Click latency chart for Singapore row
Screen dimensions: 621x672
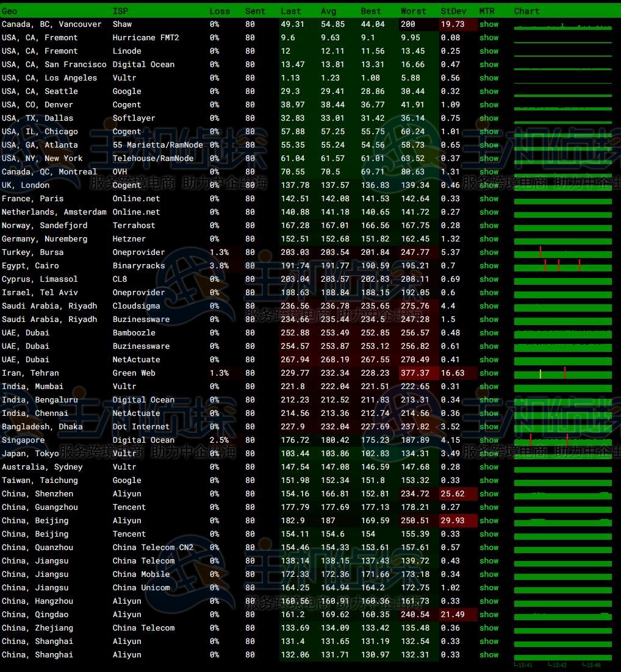[562, 440]
